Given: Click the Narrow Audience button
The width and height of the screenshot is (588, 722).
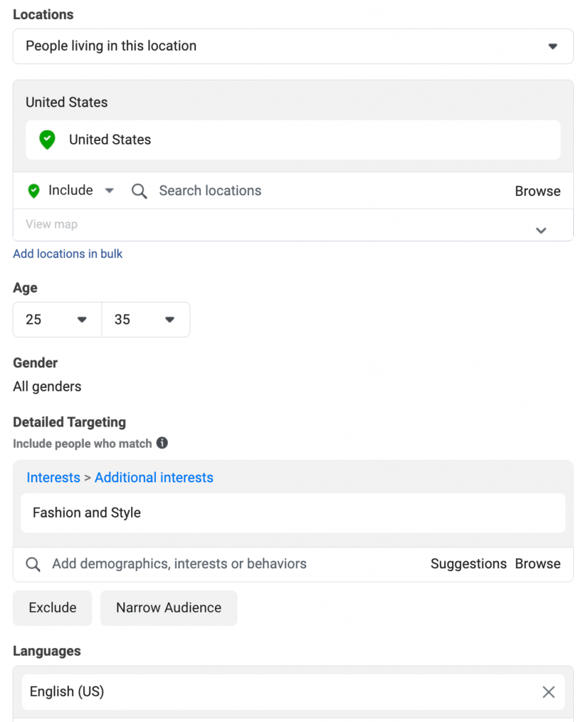Looking at the screenshot, I should point(169,608).
